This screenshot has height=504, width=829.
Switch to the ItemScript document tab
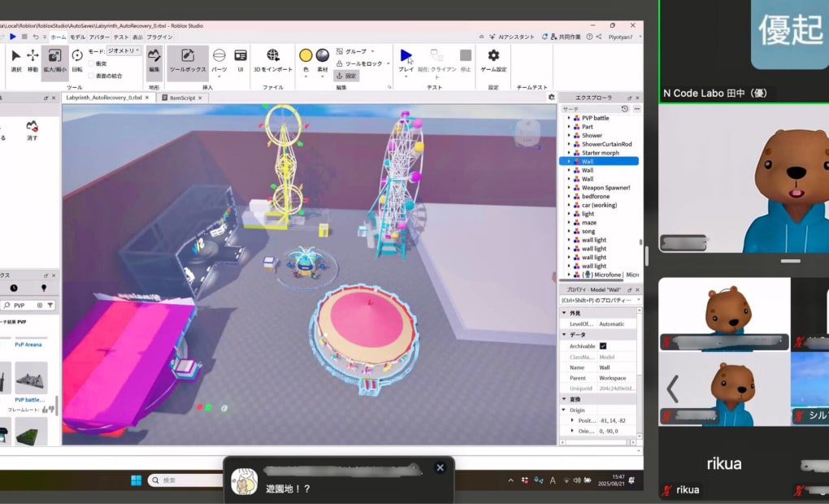click(184, 98)
